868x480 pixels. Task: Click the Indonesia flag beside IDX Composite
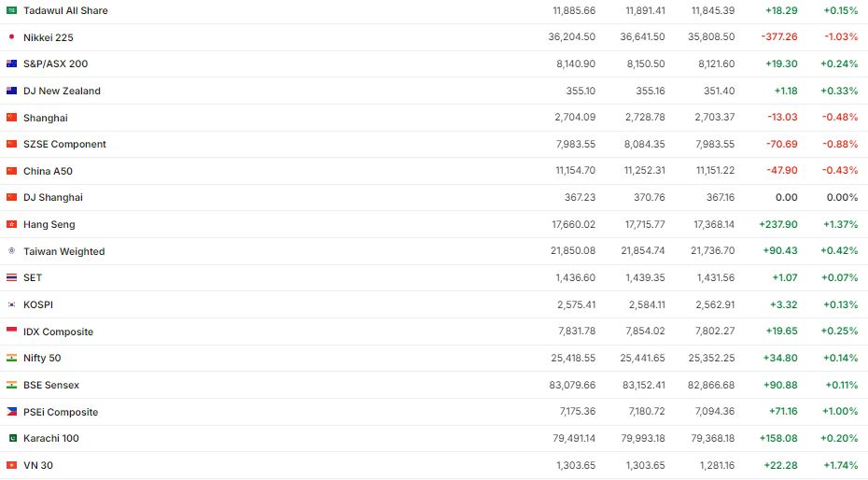pos(11,332)
